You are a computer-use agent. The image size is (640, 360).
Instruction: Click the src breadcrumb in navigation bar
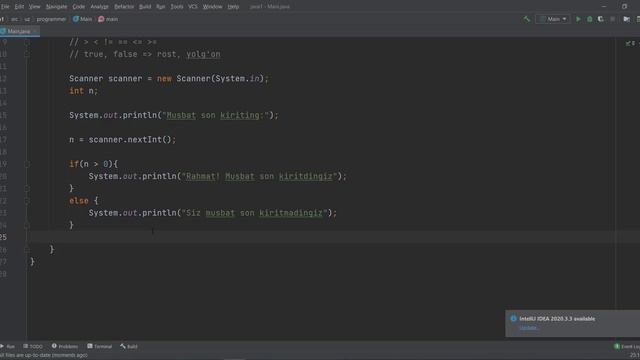14,19
